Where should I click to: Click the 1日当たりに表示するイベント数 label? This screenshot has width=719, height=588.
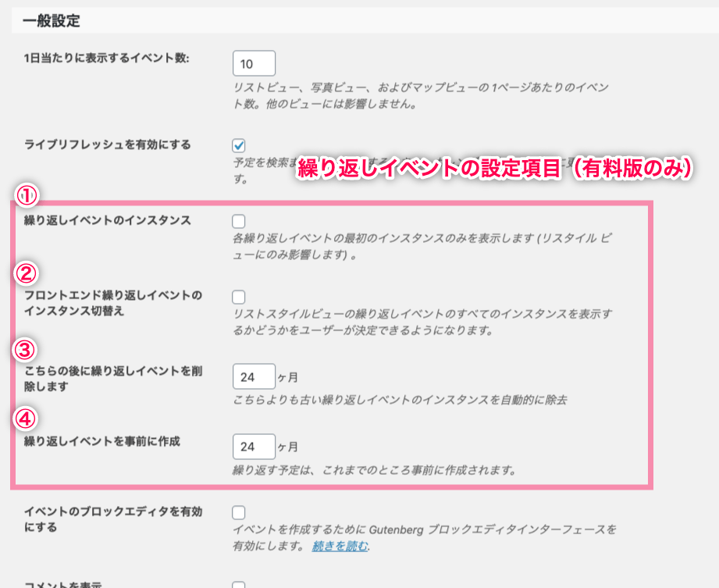[106, 59]
